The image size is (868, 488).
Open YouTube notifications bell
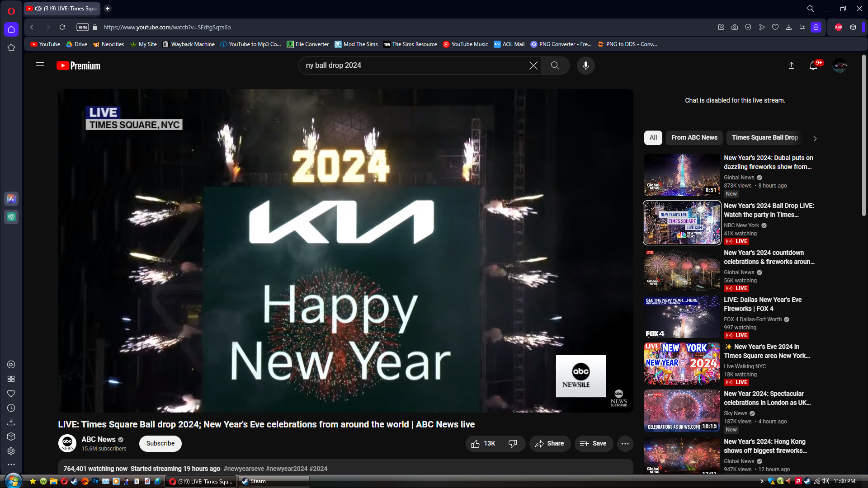813,66
